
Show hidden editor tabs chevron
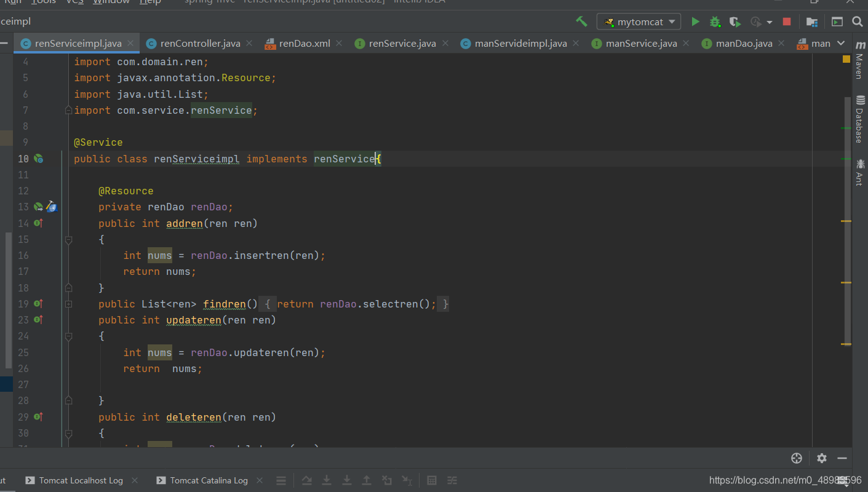tap(842, 44)
